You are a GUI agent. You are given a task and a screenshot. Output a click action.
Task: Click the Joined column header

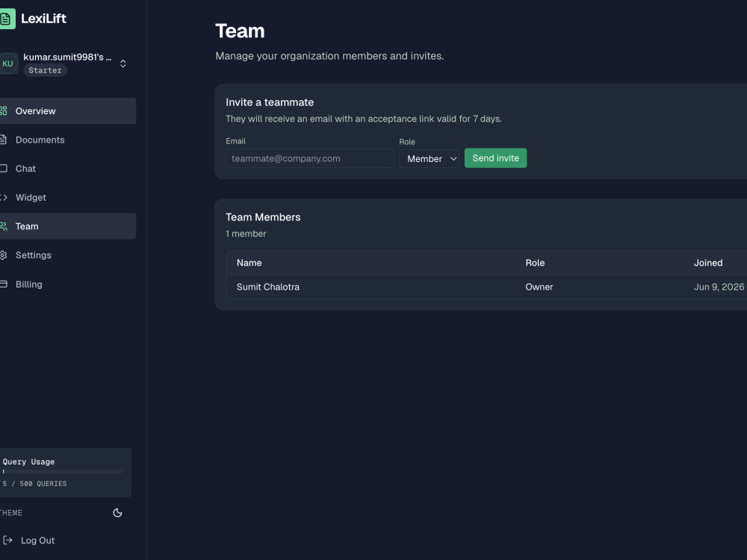708,263
